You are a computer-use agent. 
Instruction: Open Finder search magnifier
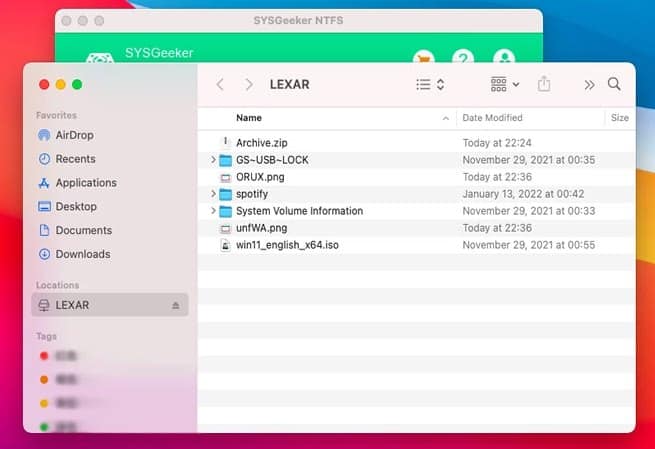point(614,84)
